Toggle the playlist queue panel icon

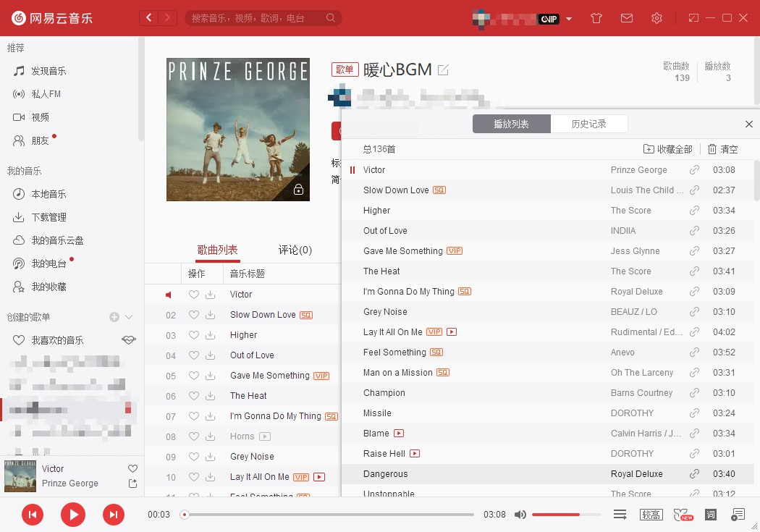point(738,515)
